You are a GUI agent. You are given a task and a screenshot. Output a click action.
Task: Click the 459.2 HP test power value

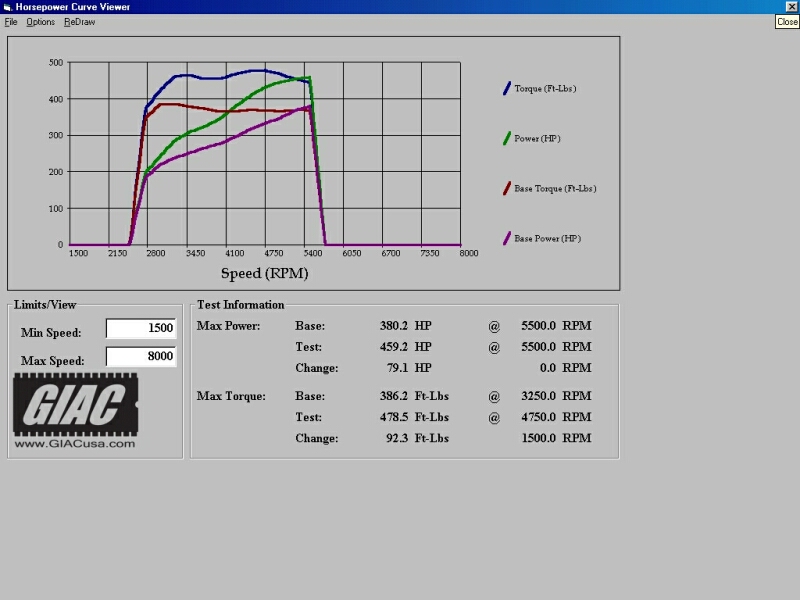[x=406, y=347]
